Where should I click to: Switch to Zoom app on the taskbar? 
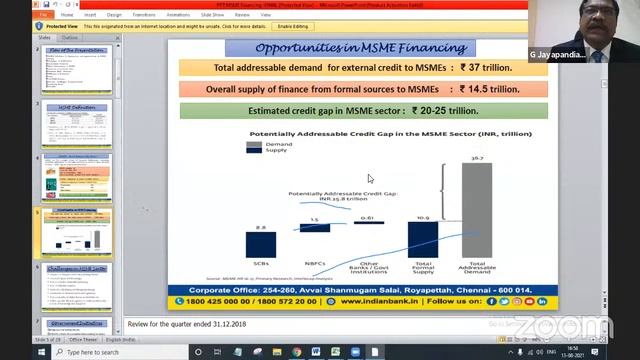tap(356, 352)
